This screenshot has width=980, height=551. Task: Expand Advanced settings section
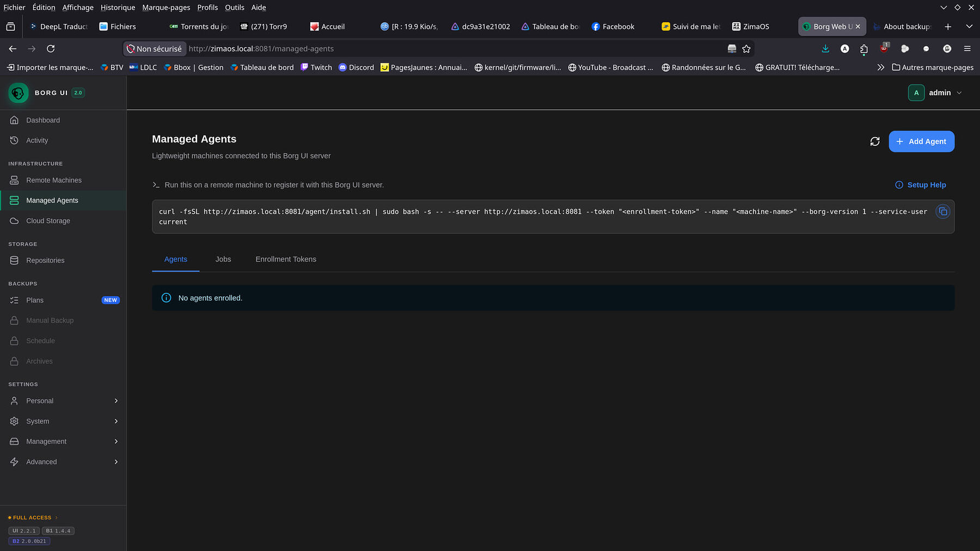[63, 462]
